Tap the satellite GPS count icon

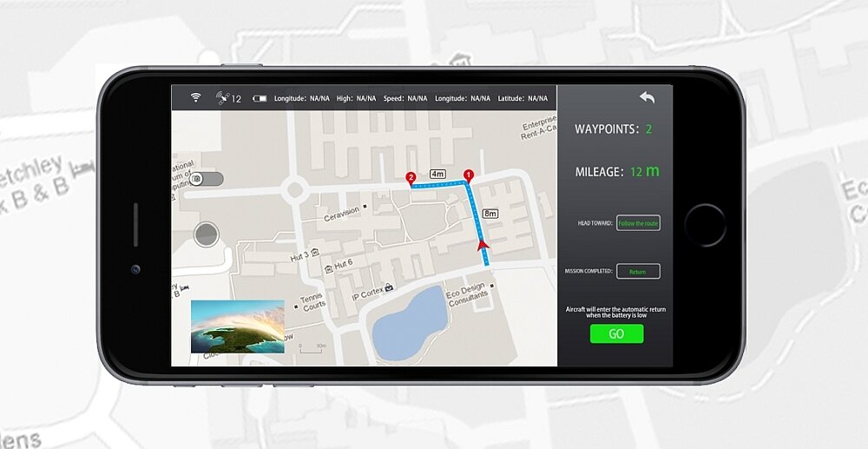(x=222, y=98)
